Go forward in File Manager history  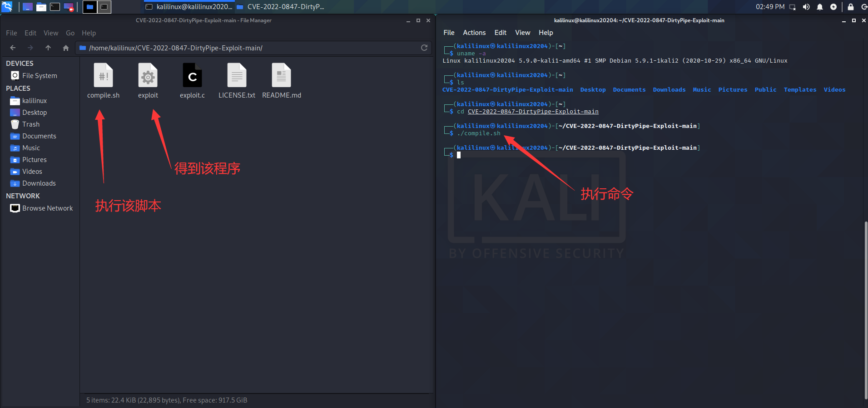30,48
